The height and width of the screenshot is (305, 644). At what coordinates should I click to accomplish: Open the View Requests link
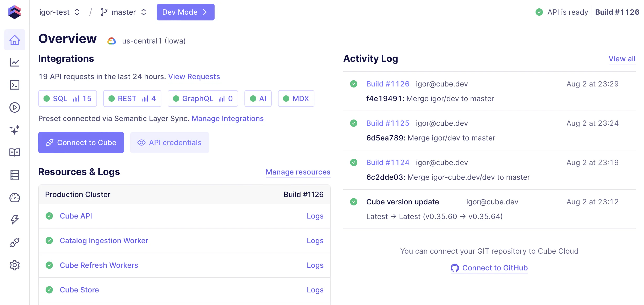pyautogui.click(x=194, y=77)
